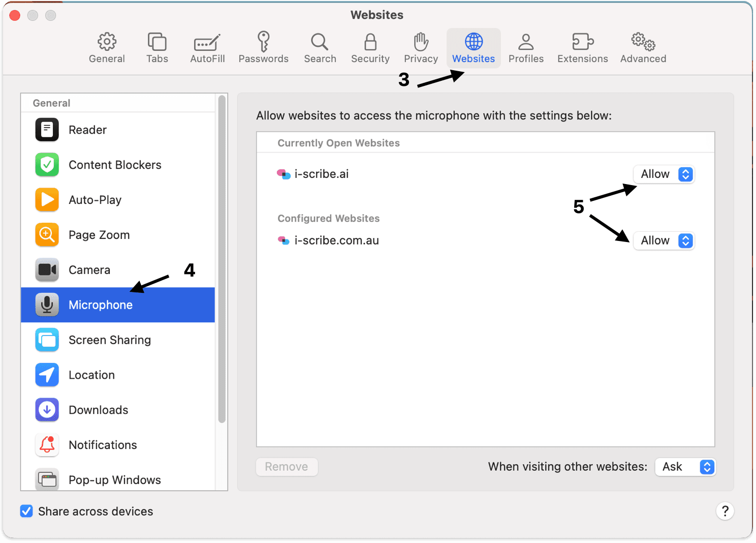Open Content Blockers shield item

coord(118,165)
